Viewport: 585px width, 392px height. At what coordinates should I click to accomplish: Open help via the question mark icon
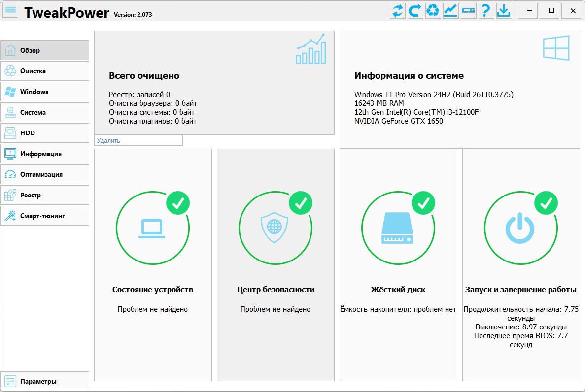pyautogui.click(x=486, y=10)
